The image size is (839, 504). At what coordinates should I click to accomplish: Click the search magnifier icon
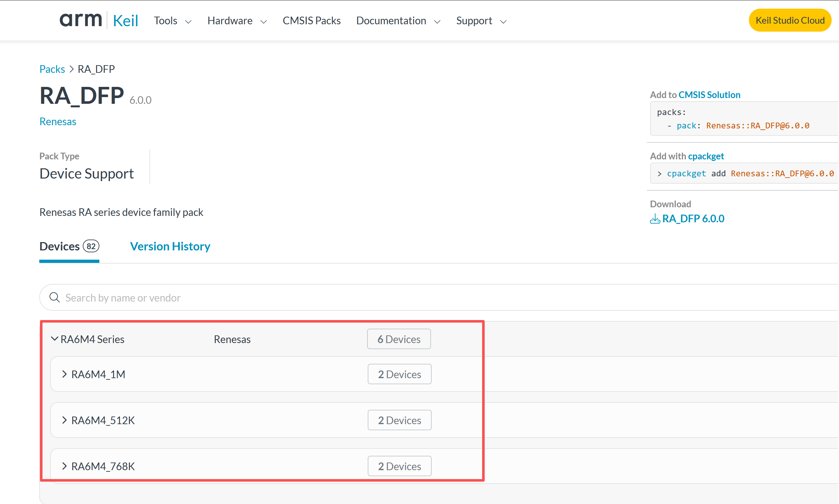[x=55, y=297]
